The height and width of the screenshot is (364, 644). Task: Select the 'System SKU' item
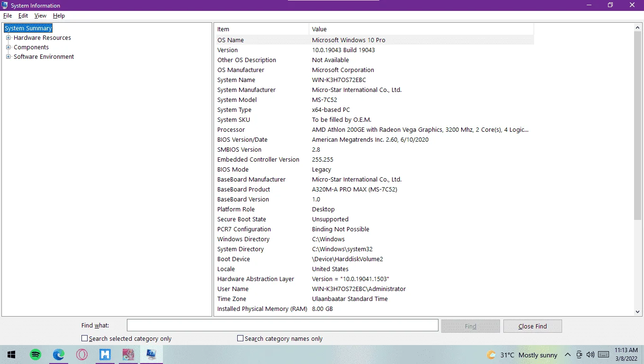tap(233, 120)
